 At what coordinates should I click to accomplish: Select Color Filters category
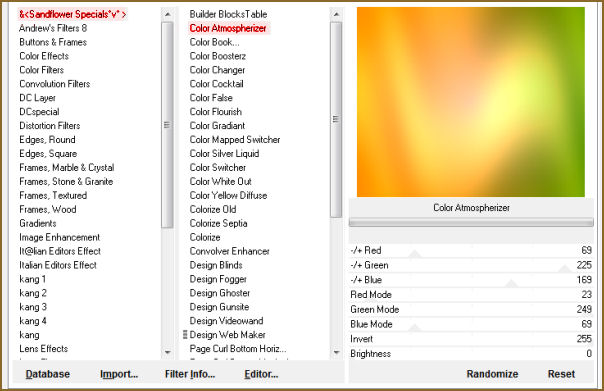click(x=42, y=70)
